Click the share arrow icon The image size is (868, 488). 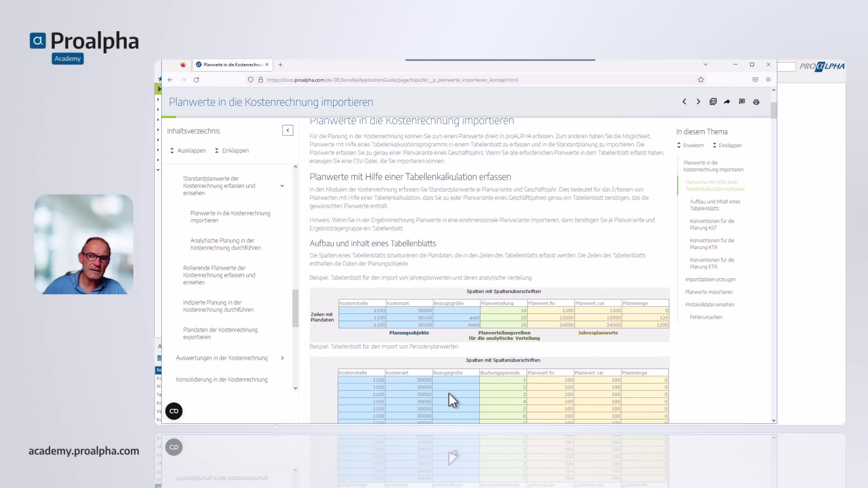click(x=727, y=102)
